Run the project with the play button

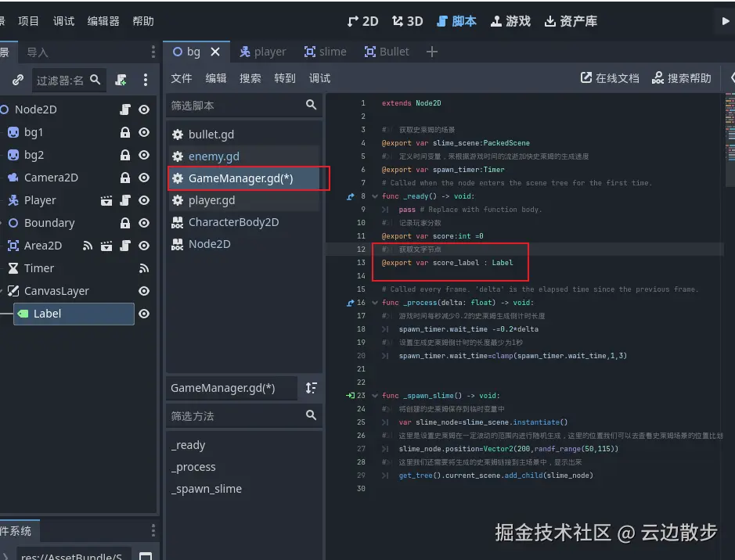[725, 21]
